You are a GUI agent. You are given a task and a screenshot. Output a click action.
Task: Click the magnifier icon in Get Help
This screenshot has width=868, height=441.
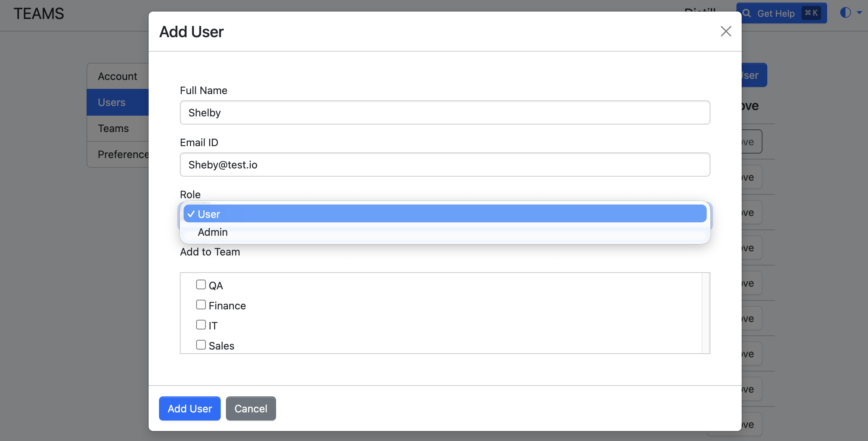click(747, 13)
